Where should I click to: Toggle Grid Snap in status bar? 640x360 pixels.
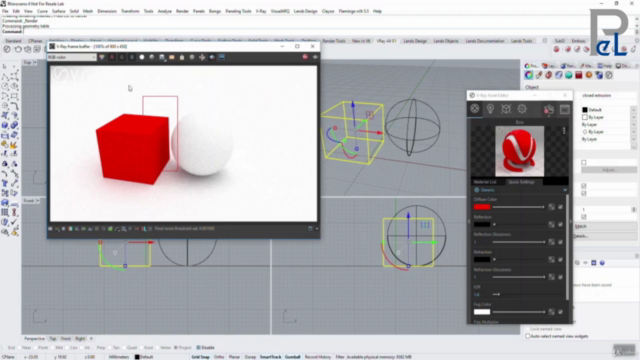(x=200, y=357)
